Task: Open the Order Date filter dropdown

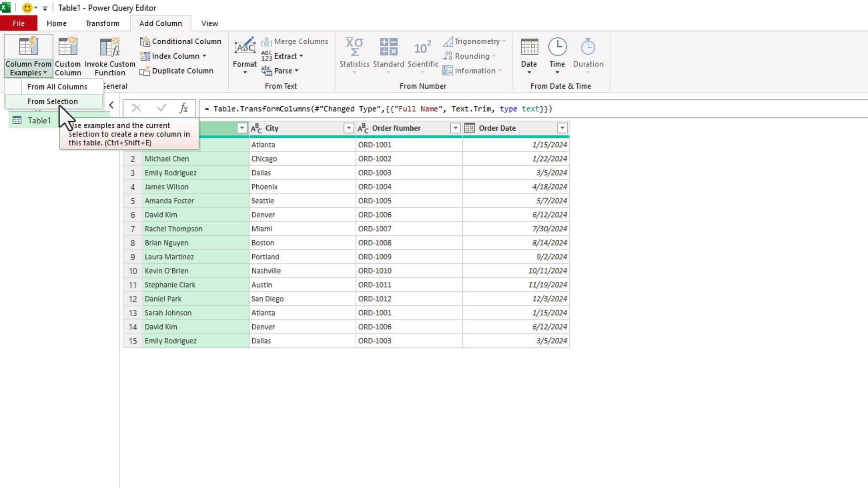Action: 562,128
